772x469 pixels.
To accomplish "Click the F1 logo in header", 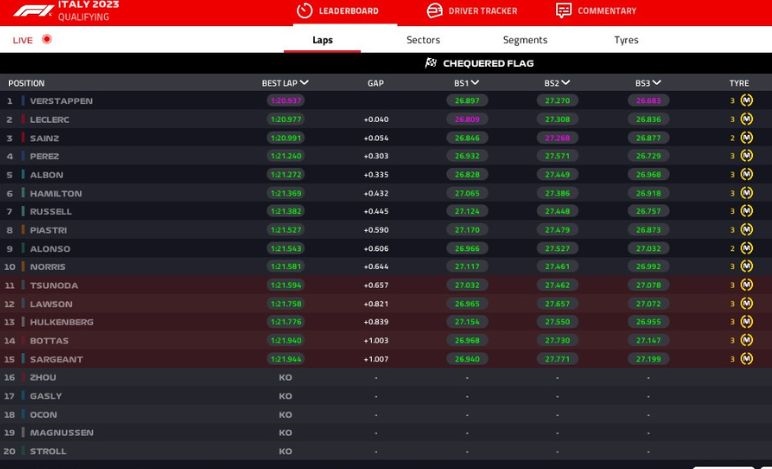I will (33, 11).
